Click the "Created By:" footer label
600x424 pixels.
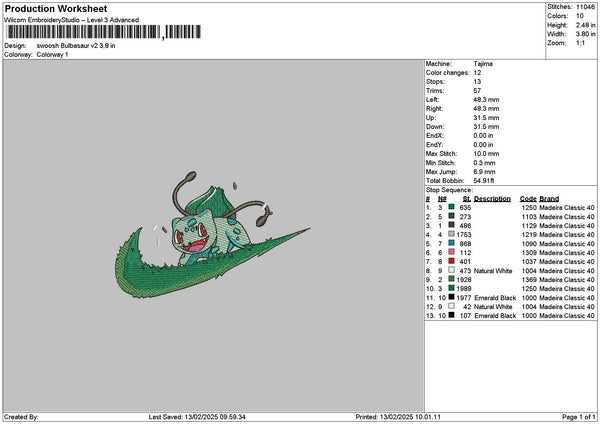click(21, 417)
